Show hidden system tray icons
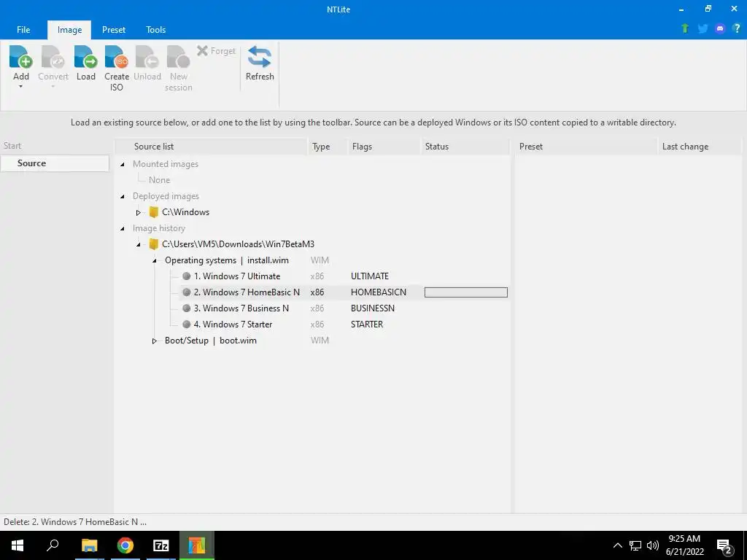Screen dimensions: 747x560 [x=617, y=545]
